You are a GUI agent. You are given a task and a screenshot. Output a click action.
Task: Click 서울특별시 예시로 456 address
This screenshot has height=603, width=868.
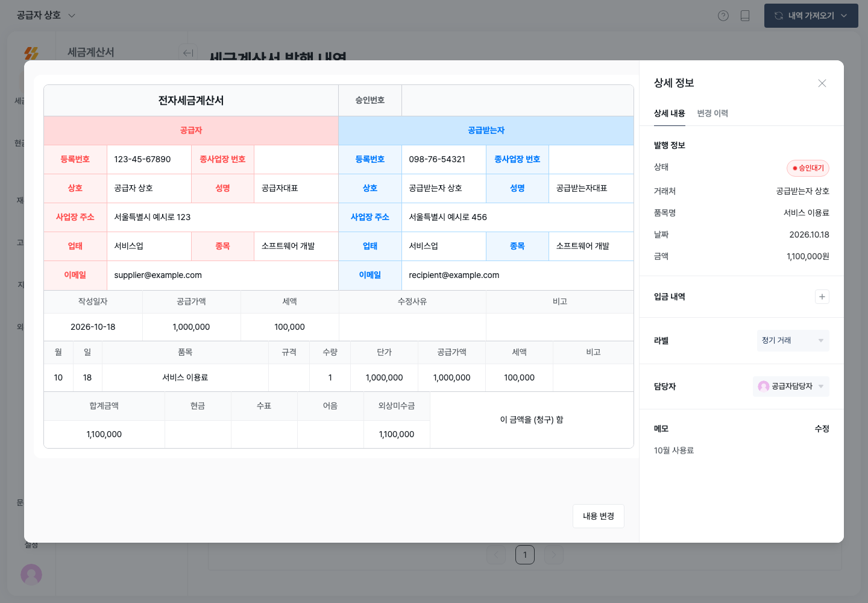coord(517,217)
